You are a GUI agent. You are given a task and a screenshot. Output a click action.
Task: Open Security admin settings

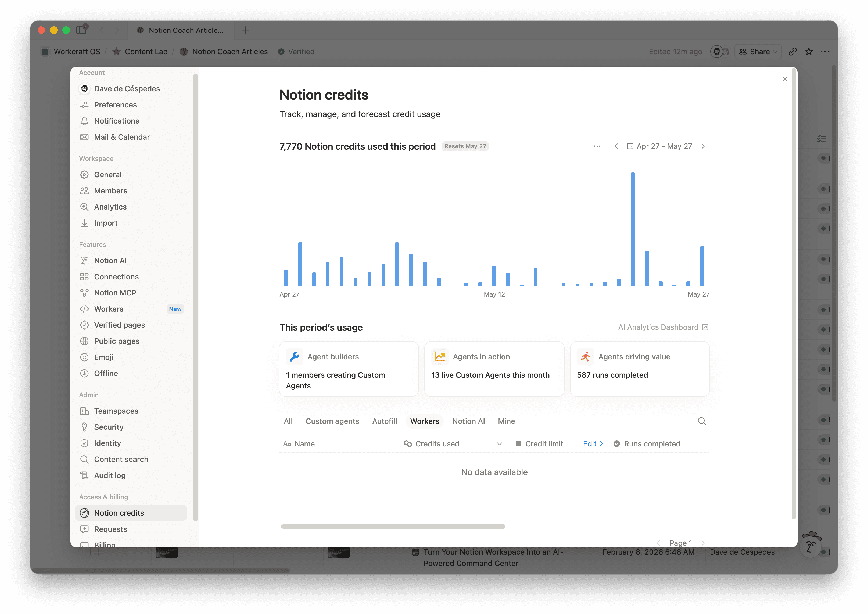(131, 427)
